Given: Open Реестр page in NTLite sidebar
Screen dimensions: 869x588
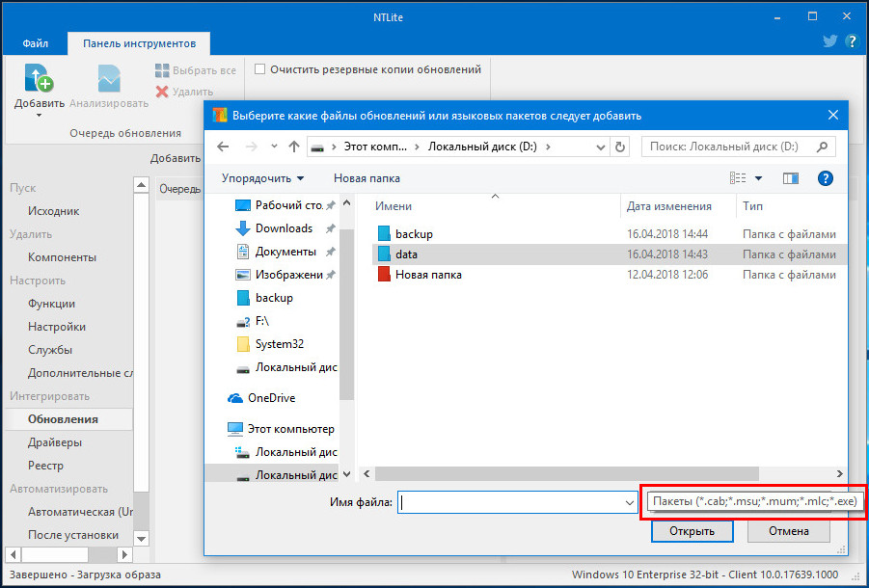Looking at the screenshot, I should [46, 466].
